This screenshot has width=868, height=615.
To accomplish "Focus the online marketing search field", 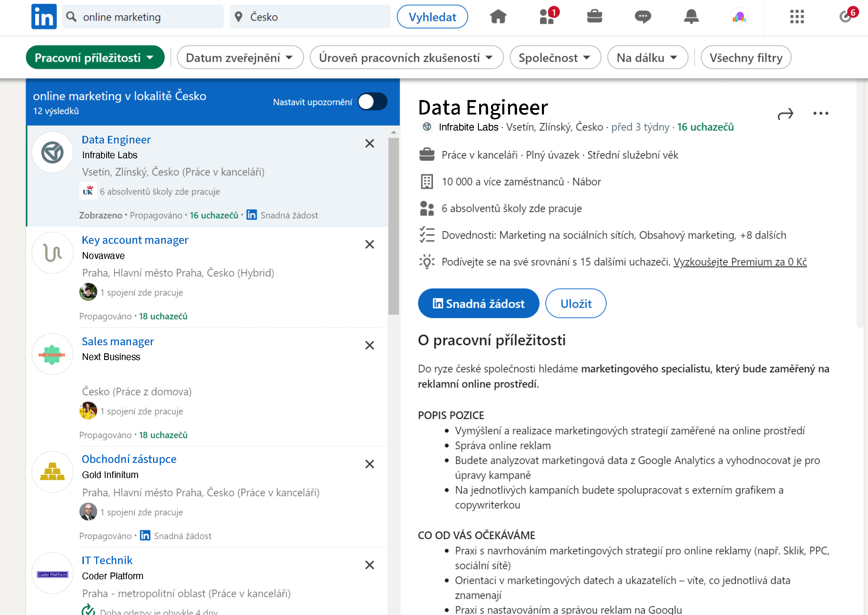I will (143, 17).
